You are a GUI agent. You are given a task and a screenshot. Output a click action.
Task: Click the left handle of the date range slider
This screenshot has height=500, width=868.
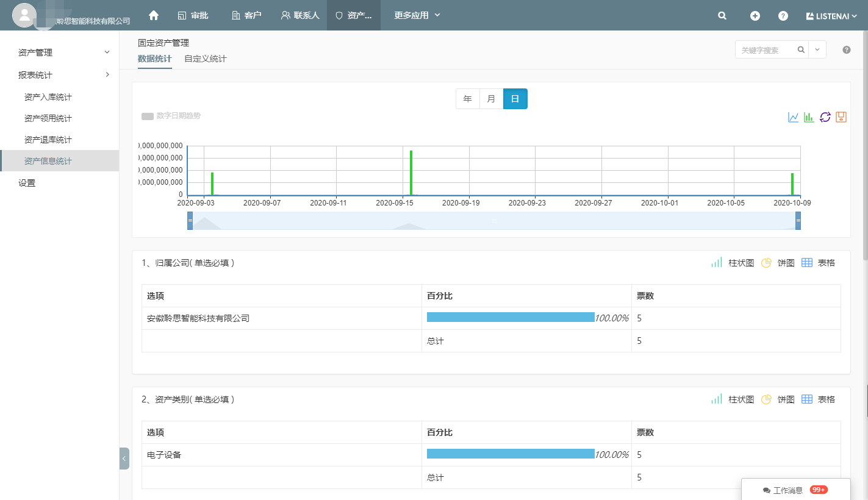pos(190,221)
